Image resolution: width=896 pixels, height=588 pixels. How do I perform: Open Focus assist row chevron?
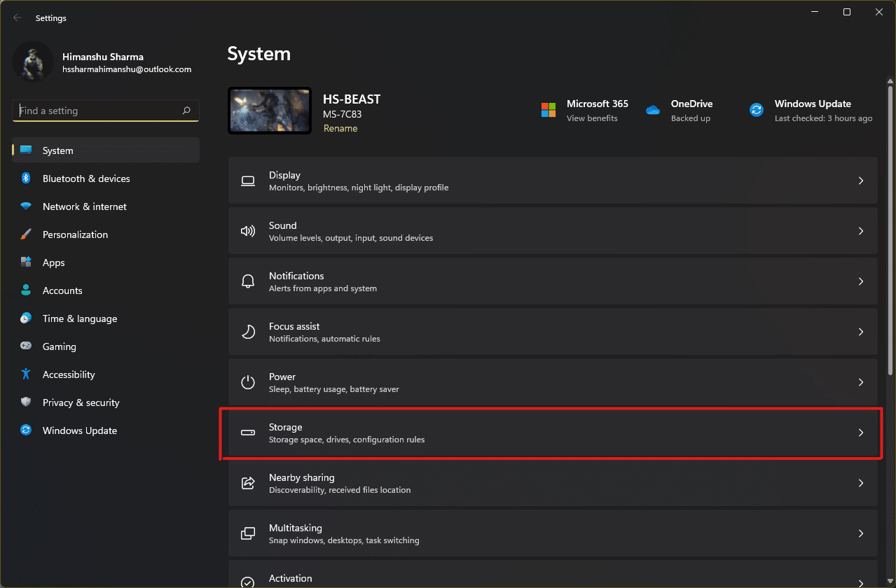861,332
